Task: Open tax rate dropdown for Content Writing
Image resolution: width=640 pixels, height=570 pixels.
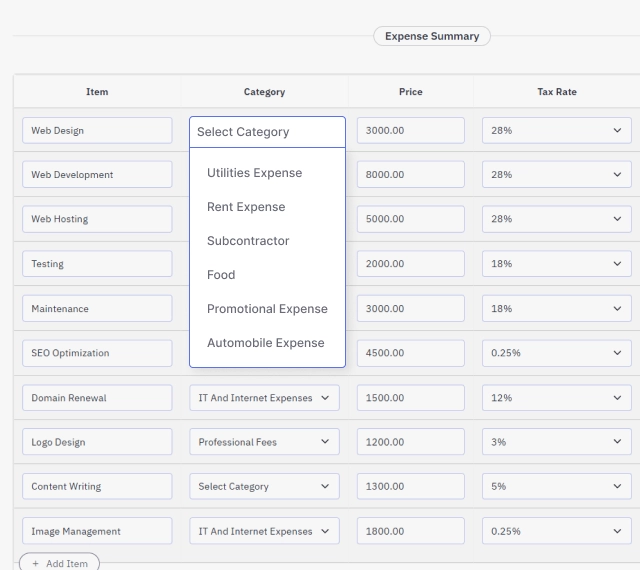Action: 557,486
